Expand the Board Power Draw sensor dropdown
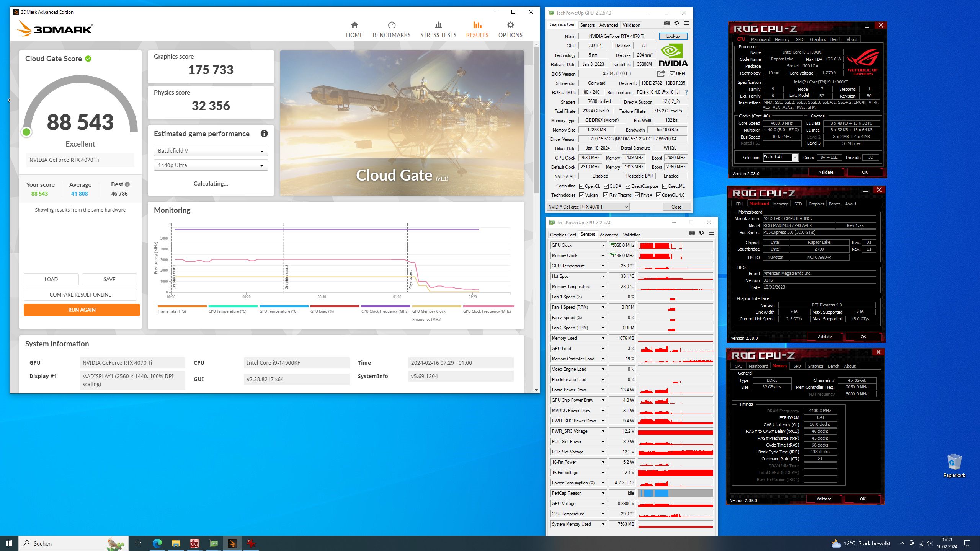Viewport: 980px width, 551px height. coord(603,390)
